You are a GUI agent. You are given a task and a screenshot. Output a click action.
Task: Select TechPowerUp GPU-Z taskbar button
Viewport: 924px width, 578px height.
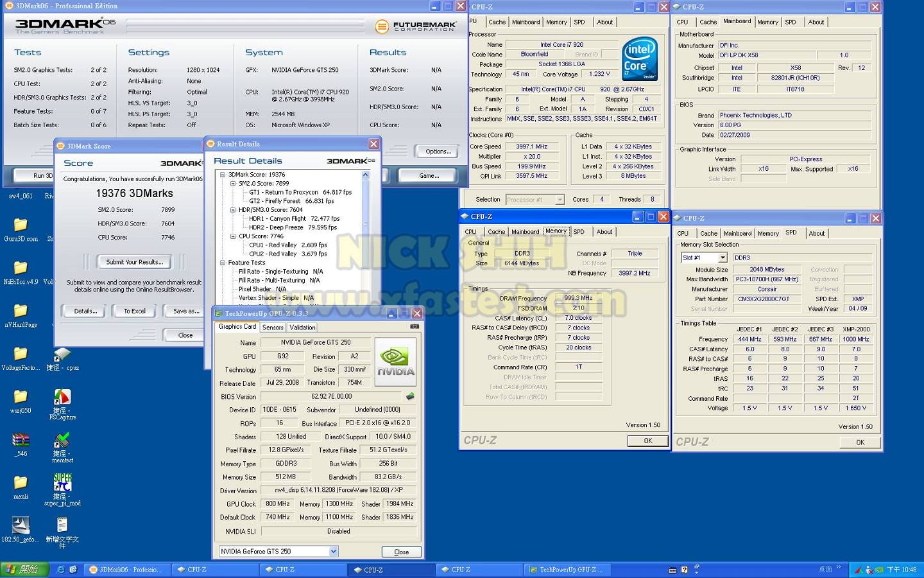(567, 570)
